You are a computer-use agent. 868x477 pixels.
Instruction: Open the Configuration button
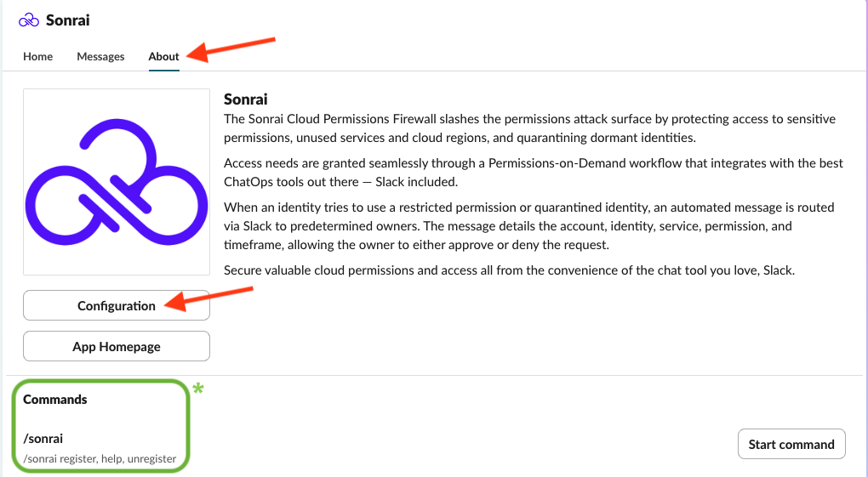(x=117, y=305)
